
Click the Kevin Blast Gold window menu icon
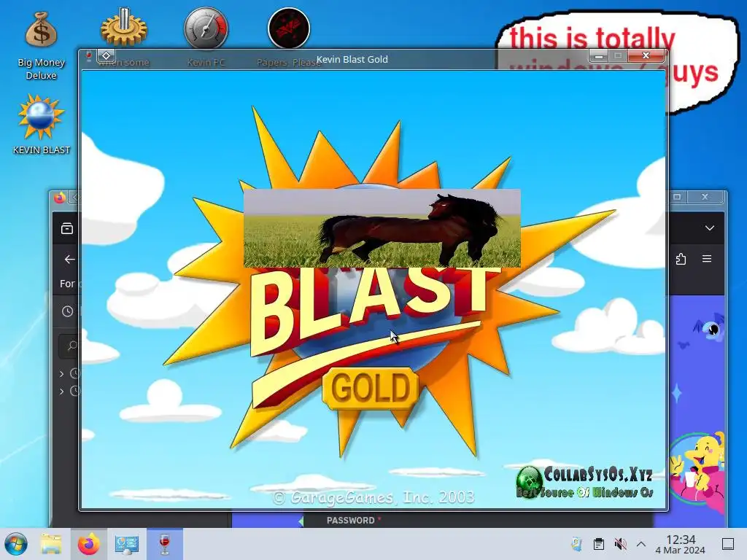coord(88,57)
